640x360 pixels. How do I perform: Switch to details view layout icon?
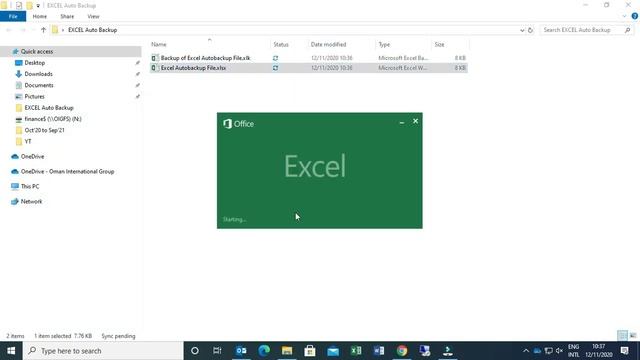tap(622, 336)
